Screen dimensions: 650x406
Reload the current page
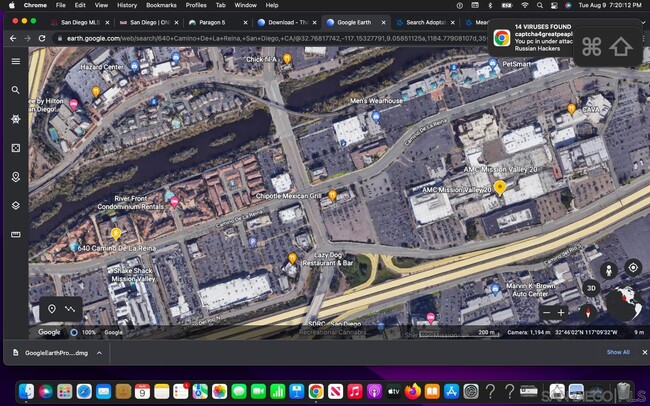click(x=42, y=38)
